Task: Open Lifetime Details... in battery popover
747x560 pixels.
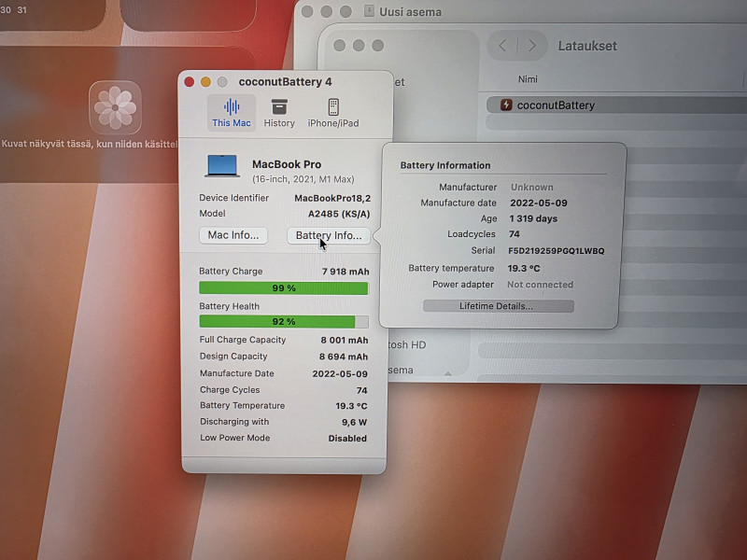Action: [x=497, y=306]
